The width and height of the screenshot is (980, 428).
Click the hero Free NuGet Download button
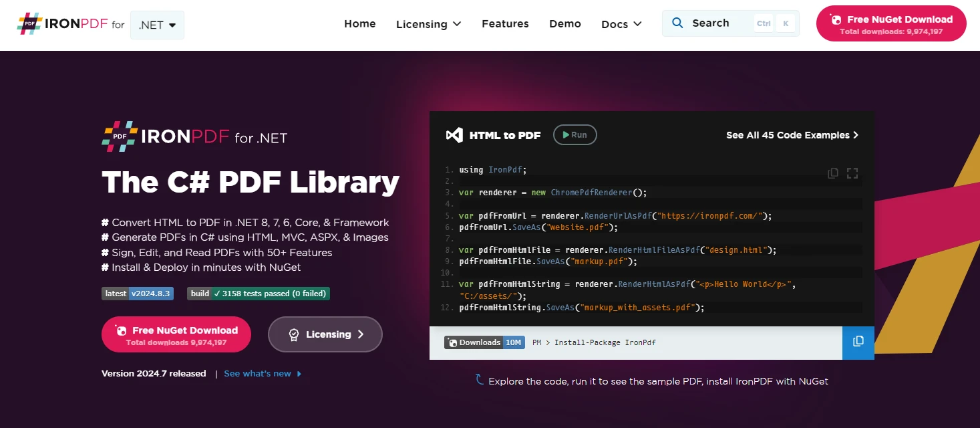click(176, 334)
